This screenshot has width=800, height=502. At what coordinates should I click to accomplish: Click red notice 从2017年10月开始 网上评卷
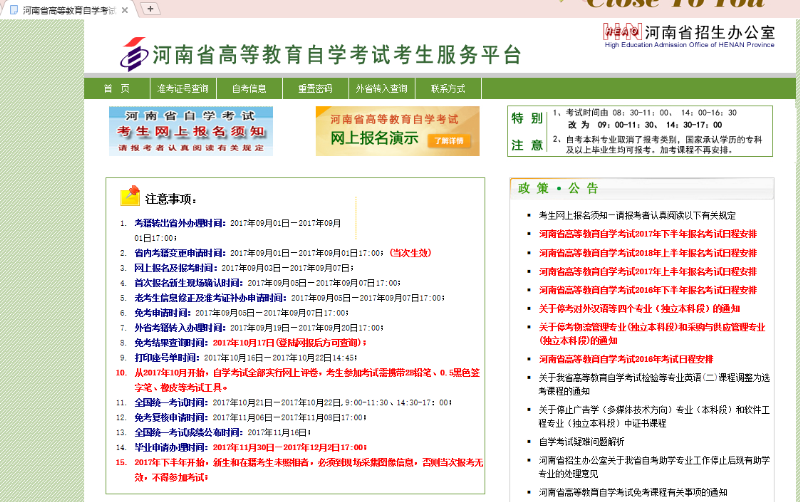coord(307,380)
